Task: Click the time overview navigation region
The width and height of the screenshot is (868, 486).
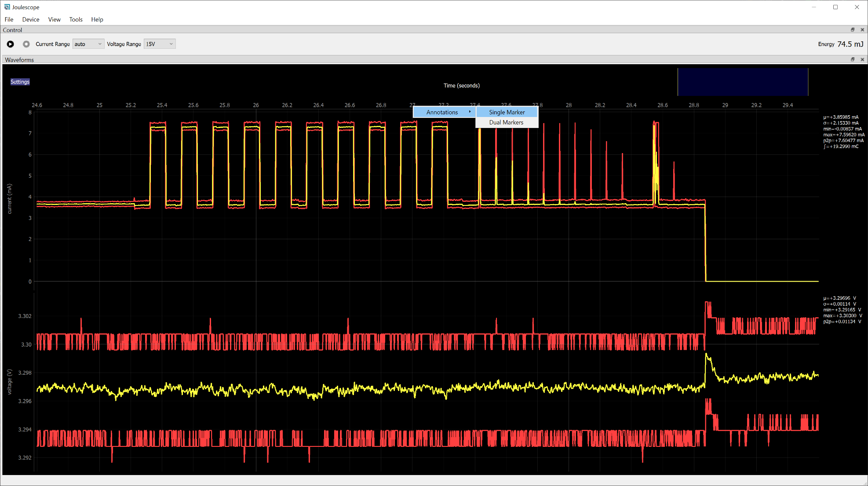Action: (x=743, y=82)
